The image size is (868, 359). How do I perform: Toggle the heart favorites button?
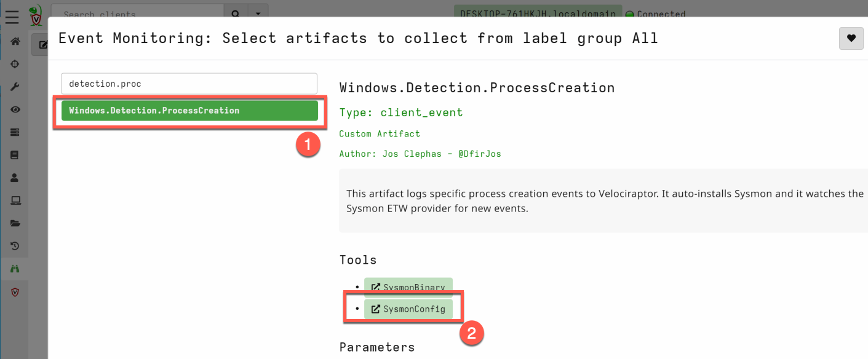click(x=851, y=38)
